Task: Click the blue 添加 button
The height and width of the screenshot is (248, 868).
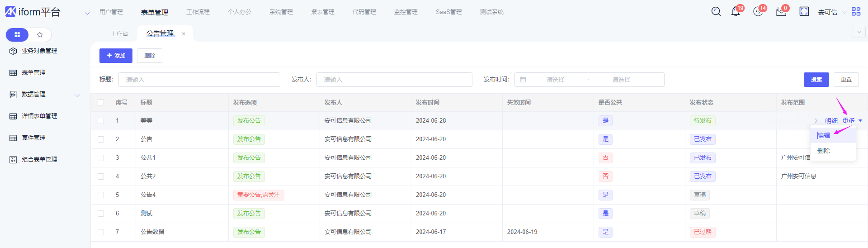Action: [116, 56]
